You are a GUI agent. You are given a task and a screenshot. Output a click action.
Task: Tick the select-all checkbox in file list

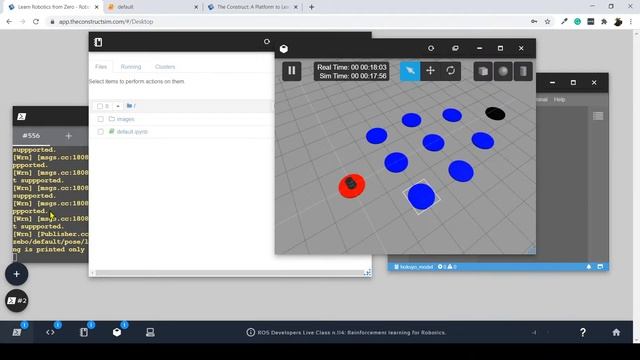point(100,106)
